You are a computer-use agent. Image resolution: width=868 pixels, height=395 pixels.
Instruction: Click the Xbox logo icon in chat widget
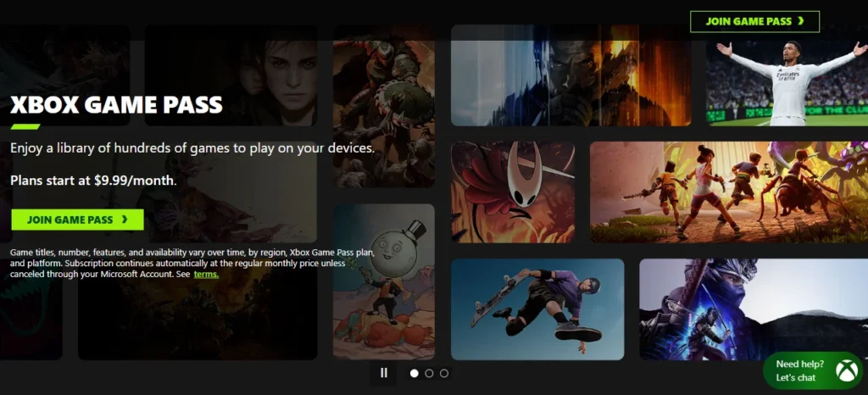pos(847,370)
